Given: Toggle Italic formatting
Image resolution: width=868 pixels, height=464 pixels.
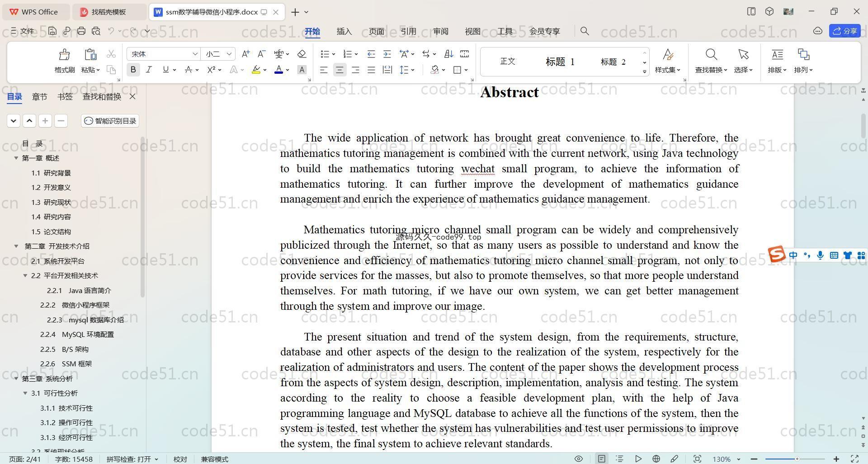Looking at the screenshot, I should pyautogui.click(x=149, y=70).
